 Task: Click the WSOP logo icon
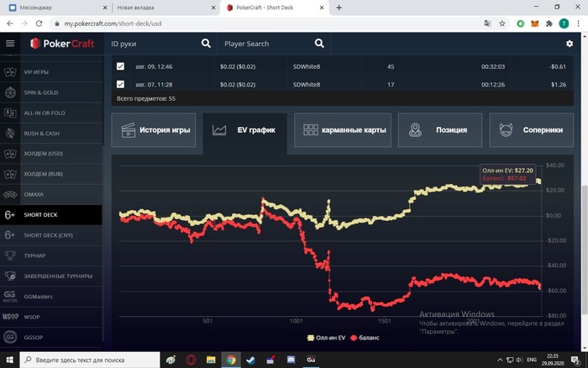click(10, 317)
